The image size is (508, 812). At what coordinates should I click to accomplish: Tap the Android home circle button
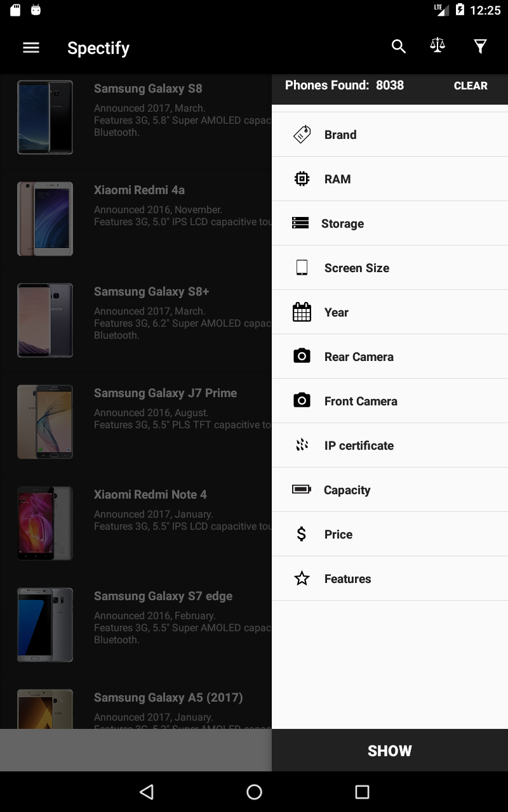pos(254,792)
